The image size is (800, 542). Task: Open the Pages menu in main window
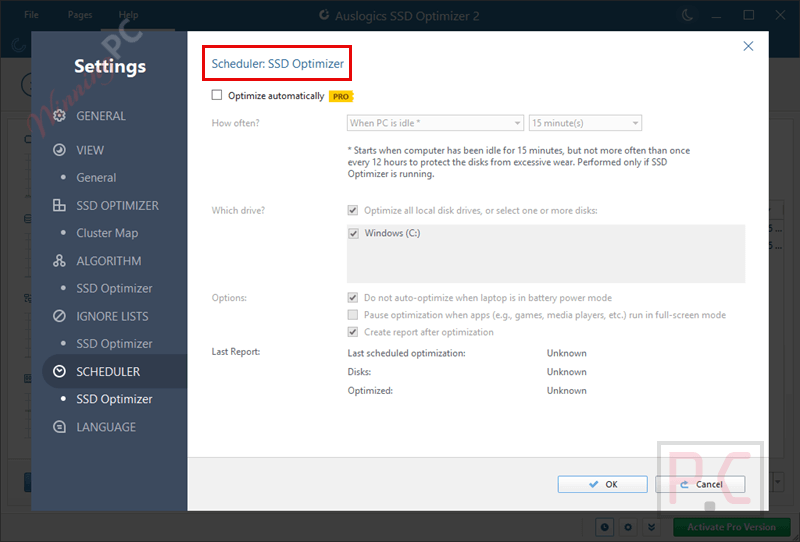click(x=80, y=15)
